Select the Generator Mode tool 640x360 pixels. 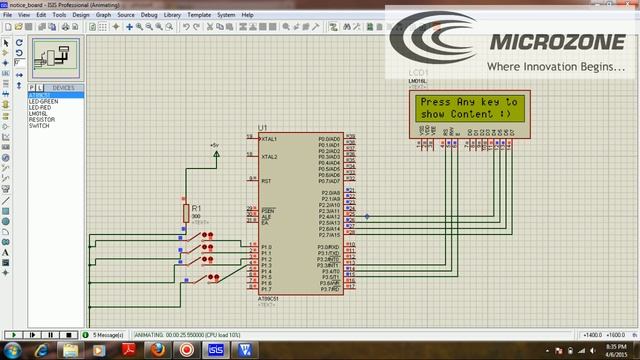click(6, 158)
